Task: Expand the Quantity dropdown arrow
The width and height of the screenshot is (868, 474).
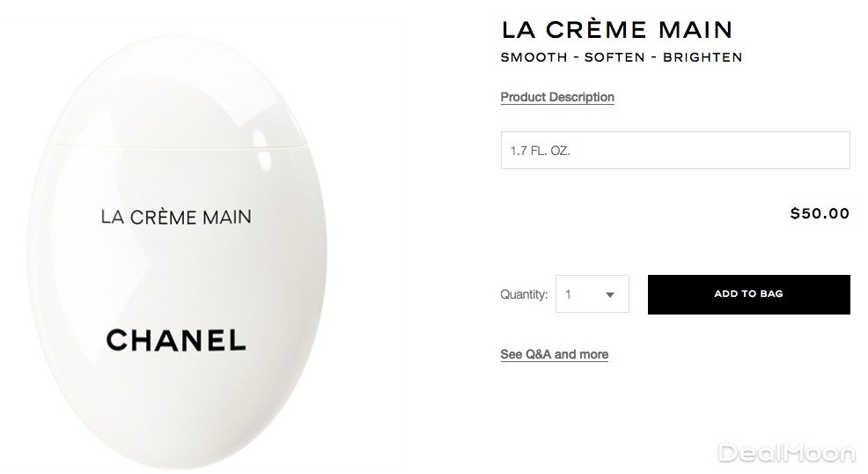Action: pos(610,295)
